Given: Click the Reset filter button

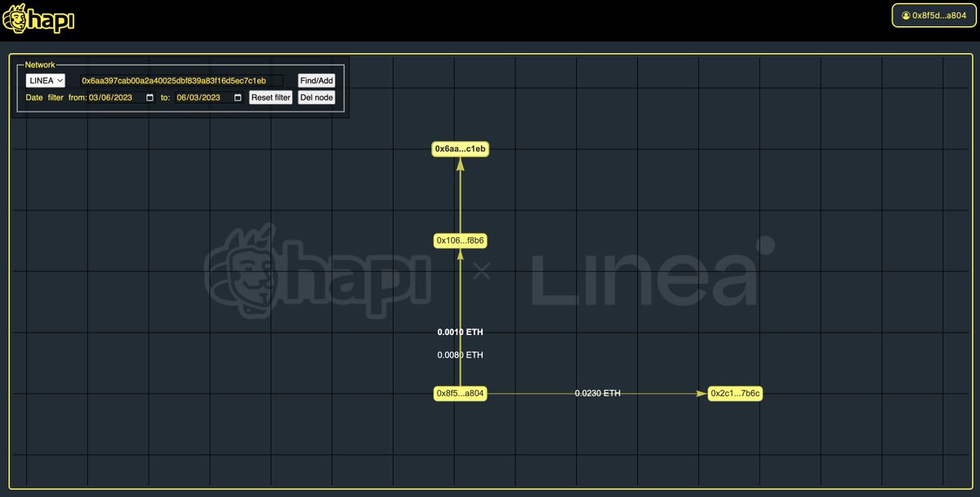Looking at the screenshot, I should coord(270,97).
